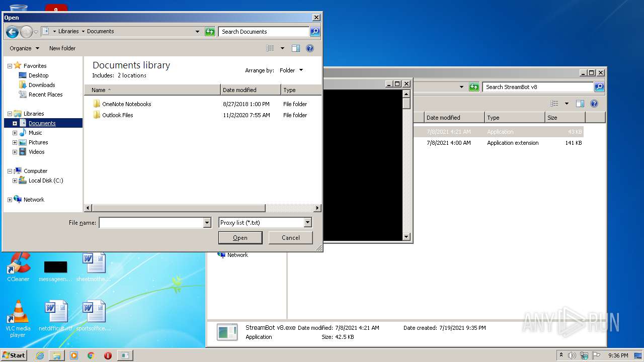Collapse the Libraries tree node
This screenshot has width=644, height=362.
click(x=10, y=114)
